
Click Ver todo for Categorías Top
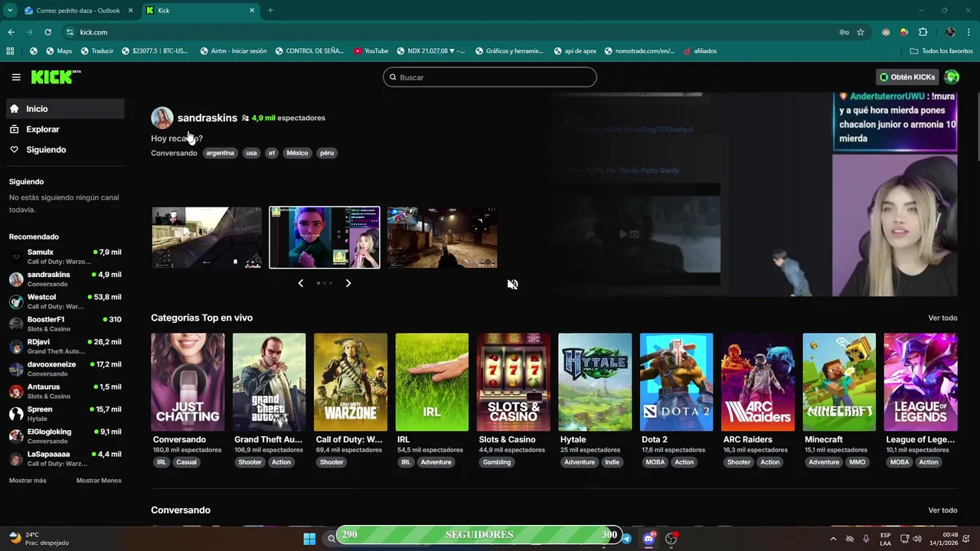tap(942, 318)
